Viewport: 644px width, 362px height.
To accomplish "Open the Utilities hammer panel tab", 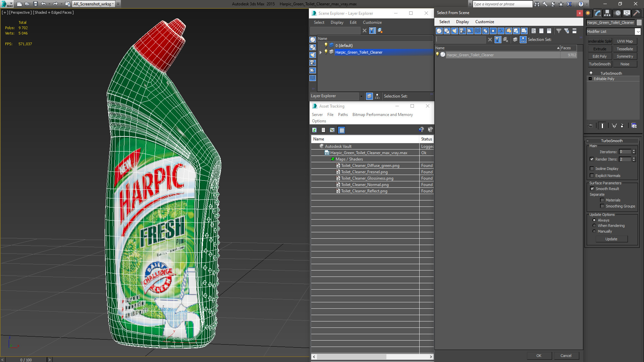I will point(636,13).
